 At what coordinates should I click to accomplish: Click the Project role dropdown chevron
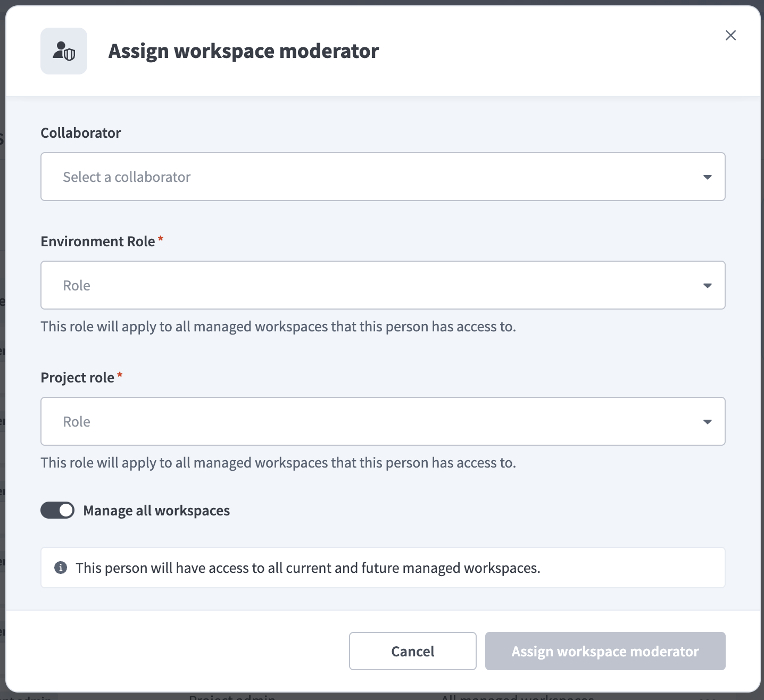pos(707,421)
